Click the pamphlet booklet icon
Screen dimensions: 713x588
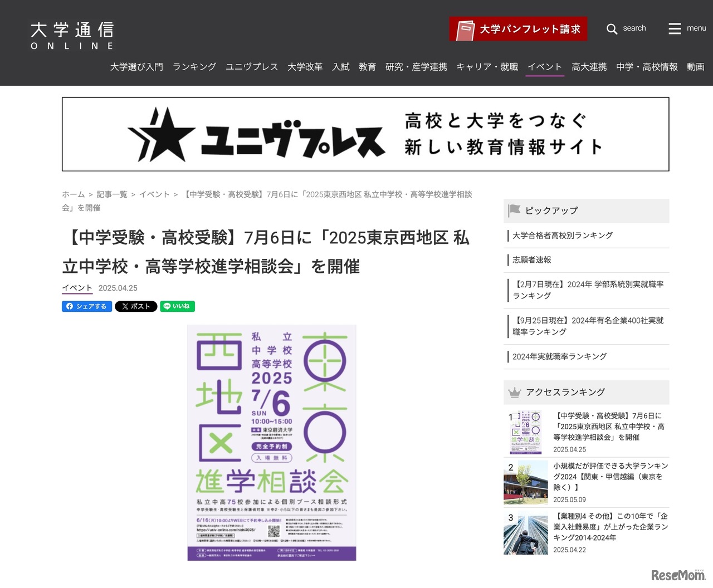click(465, 30)
